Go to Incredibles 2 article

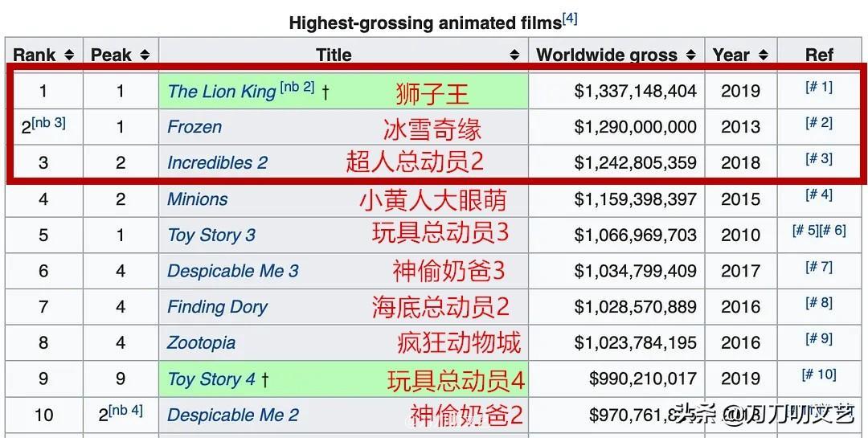(x=217, y=162)
